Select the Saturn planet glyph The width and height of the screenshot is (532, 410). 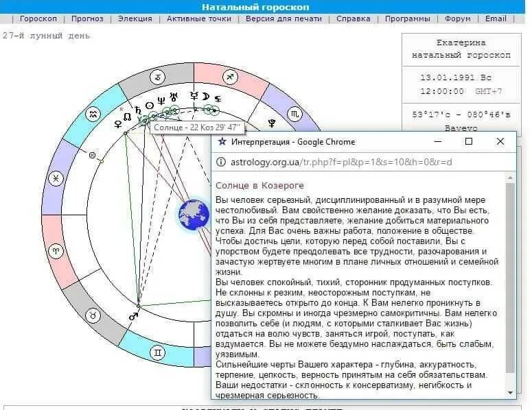tap(138, 110)
